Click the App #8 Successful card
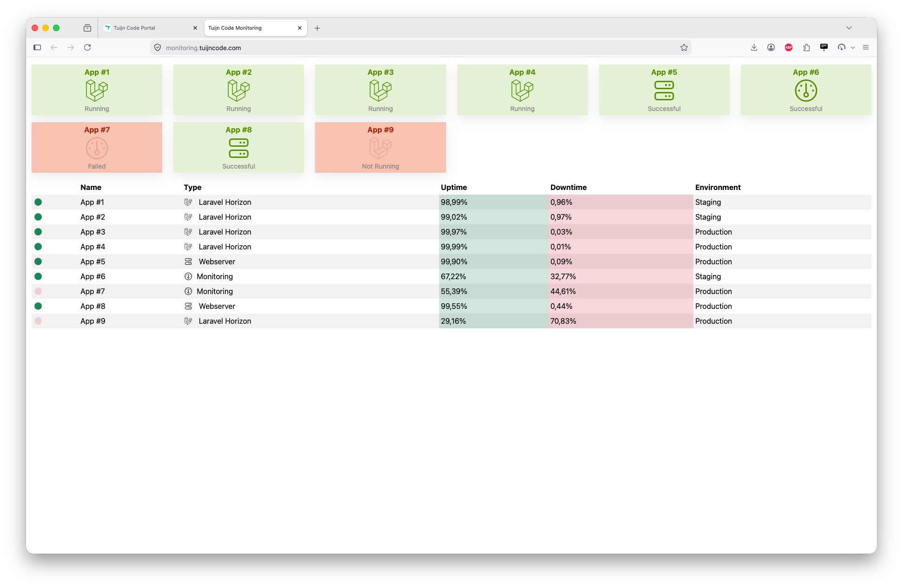Screen dimensions: 903x588 [x=238, y=147]
